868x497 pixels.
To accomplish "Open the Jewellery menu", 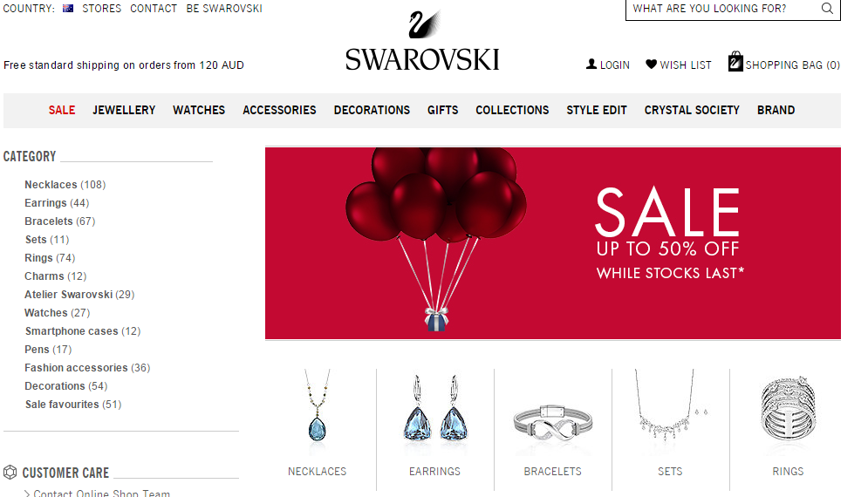I will [124, 110].
